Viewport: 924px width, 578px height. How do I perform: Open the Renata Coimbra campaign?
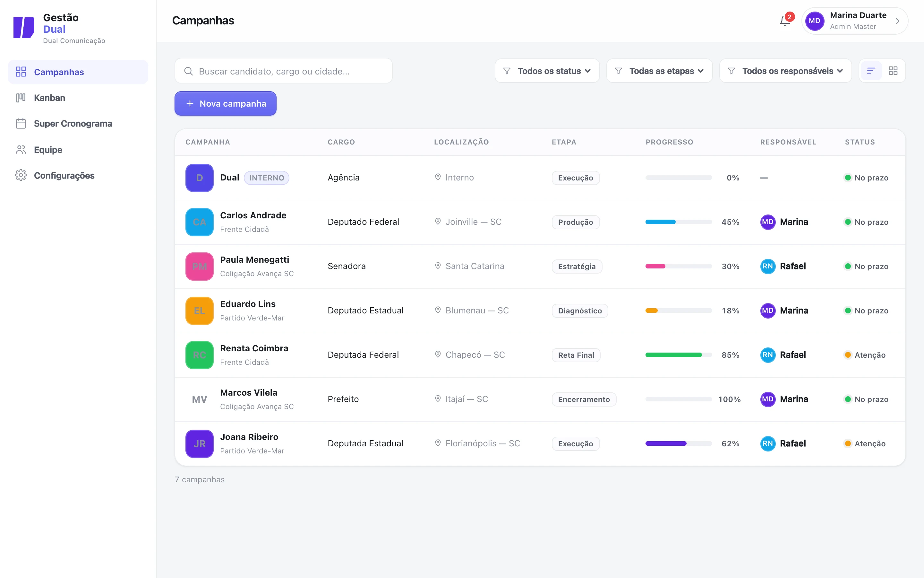click(x=254, y=349)
